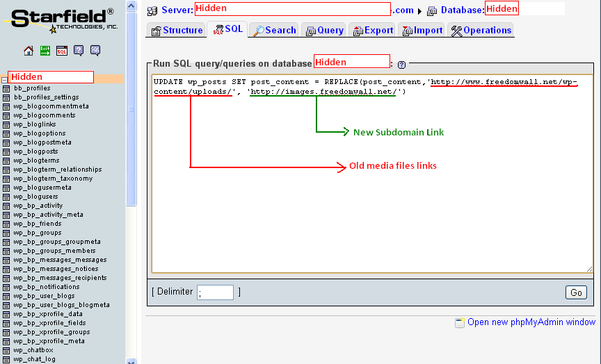Open the Search tab

click(x=274, y=30)
